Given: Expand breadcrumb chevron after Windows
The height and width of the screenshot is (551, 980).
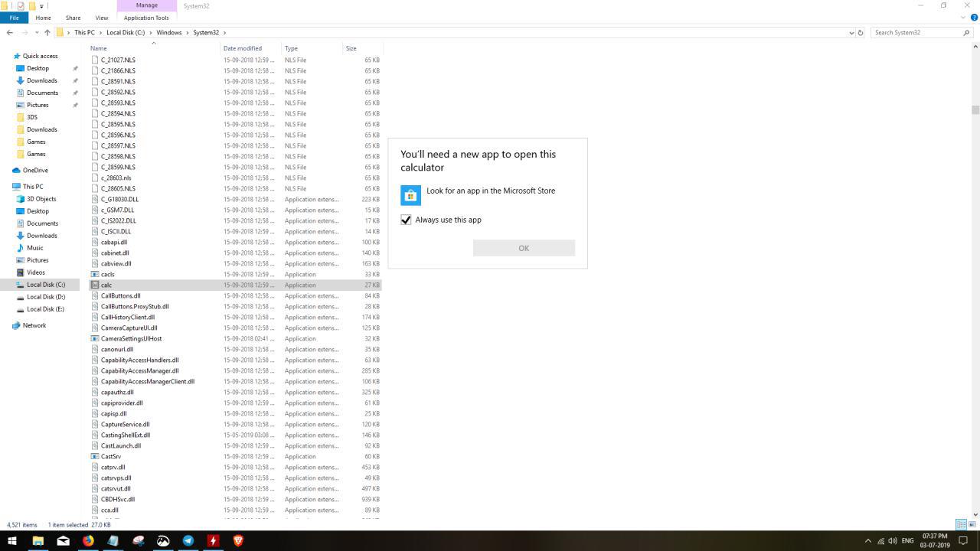Looking at the screenshot, I should click(188, 32).
